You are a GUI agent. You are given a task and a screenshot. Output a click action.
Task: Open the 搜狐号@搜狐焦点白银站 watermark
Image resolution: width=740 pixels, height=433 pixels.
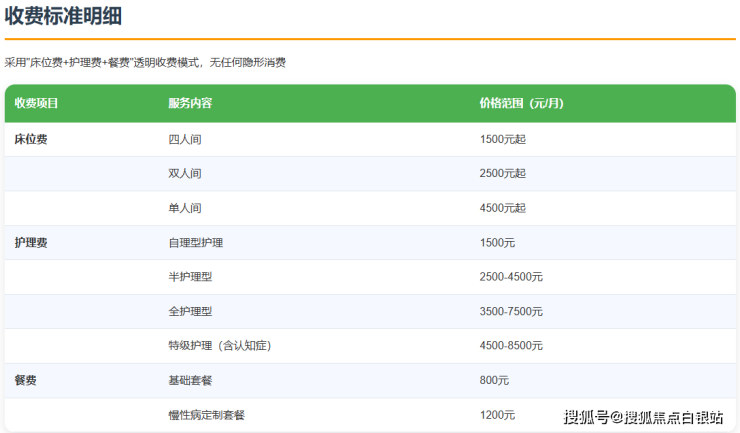click(643, 416)
